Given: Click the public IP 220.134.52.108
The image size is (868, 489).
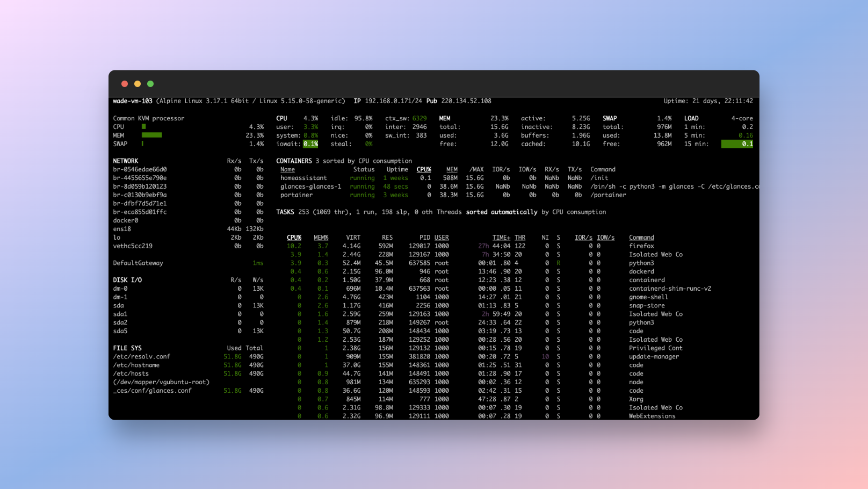Looking at the screenshot, I should (466, 101).
